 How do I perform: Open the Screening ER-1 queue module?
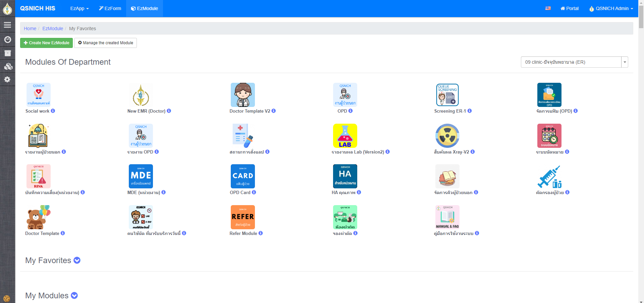(x=447, y=95)
